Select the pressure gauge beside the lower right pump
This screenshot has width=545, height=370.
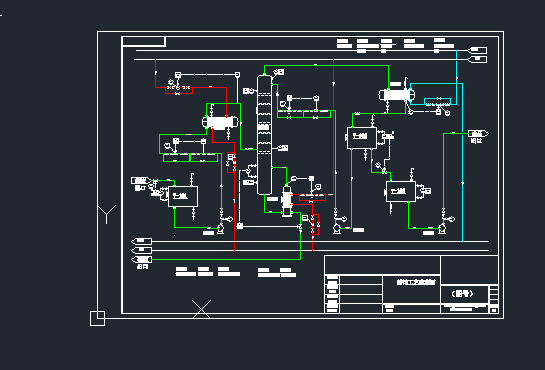452,219
